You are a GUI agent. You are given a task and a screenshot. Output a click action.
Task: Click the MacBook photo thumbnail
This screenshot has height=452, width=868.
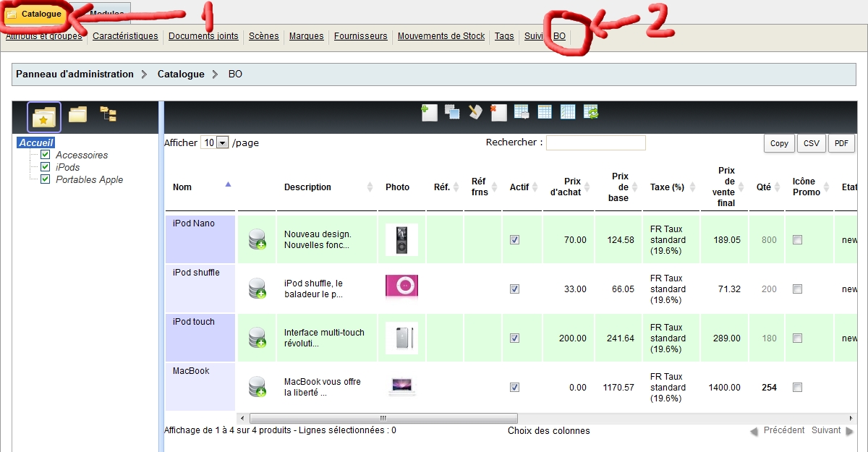pyautogui.click(x=401, y=387)
